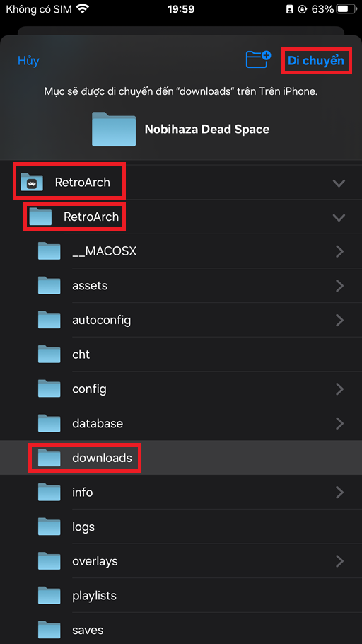Expand the config folder chevron
Viewport: 362px width, 644px height.
pyautogui.click(x=339, y=389)
